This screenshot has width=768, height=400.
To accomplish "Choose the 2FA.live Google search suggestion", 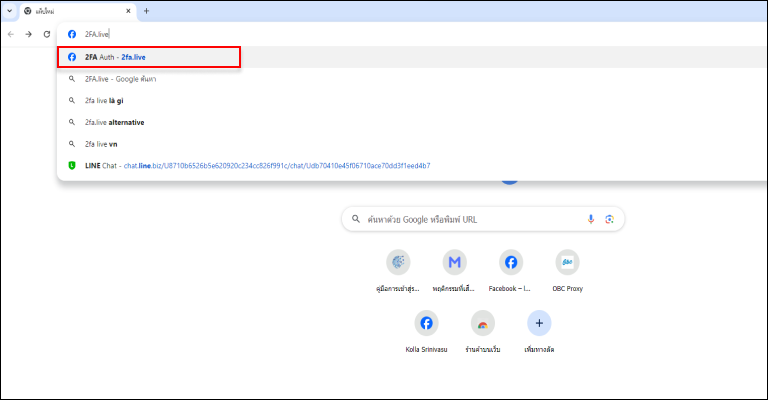I will tap(411, 79).
